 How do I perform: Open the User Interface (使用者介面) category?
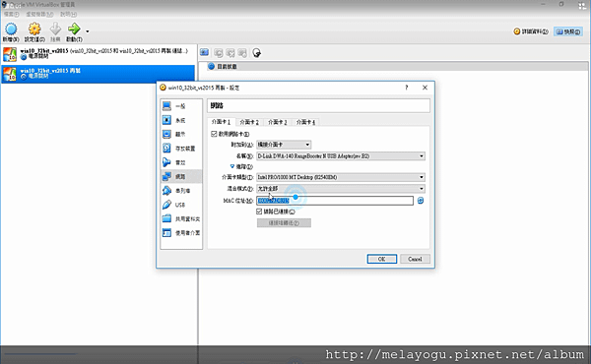(x=181, y=233)
